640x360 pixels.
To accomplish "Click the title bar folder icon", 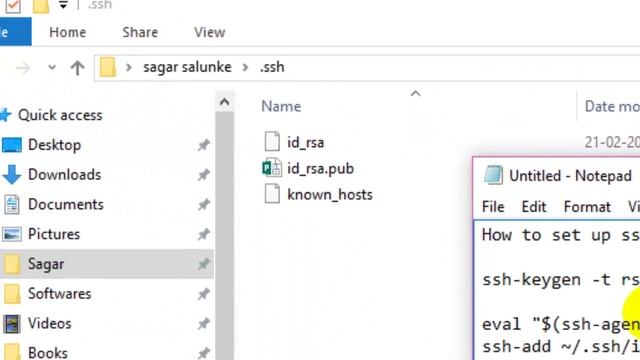I will pyautogui.click(x=41, y=6).
